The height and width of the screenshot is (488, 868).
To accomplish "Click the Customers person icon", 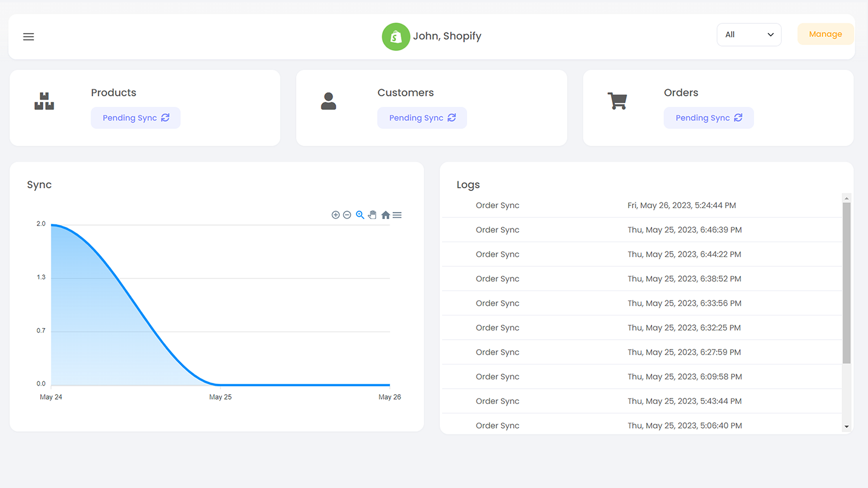I will pyautogui.click(x=328, y=101).
